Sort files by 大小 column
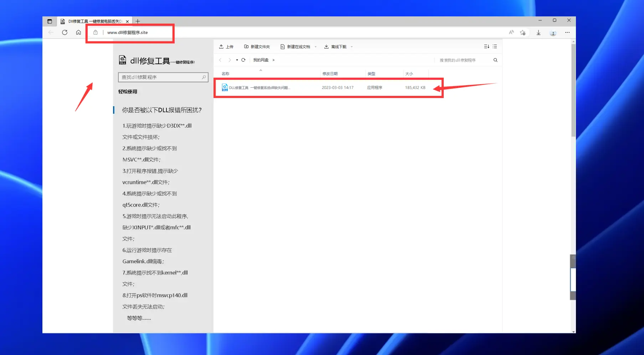Image resolution: width=644 pixels, height=355 pixels. pos(409,74)
